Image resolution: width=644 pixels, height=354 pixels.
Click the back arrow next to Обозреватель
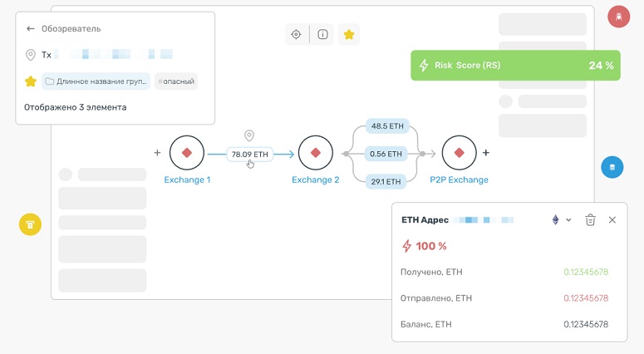tap(31, 28)
